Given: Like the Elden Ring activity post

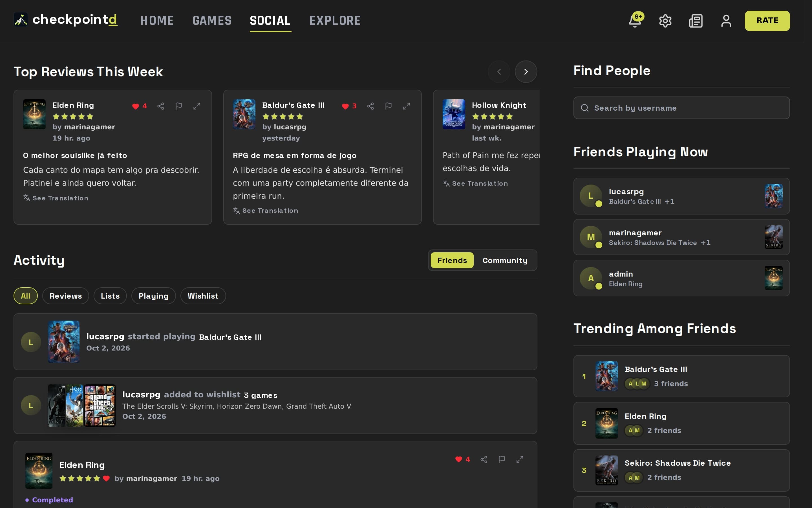Looking at the screenshot, I should click(x=459, y=459).
